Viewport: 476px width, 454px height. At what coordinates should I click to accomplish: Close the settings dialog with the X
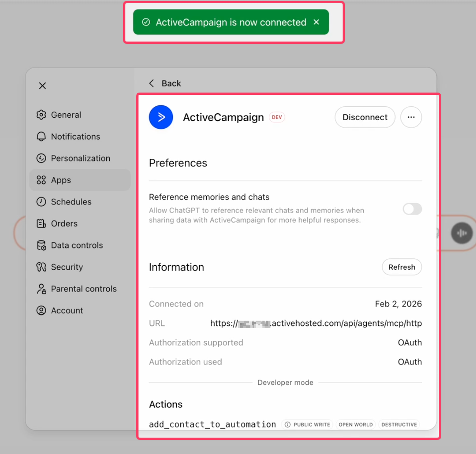tap(42, 86)
